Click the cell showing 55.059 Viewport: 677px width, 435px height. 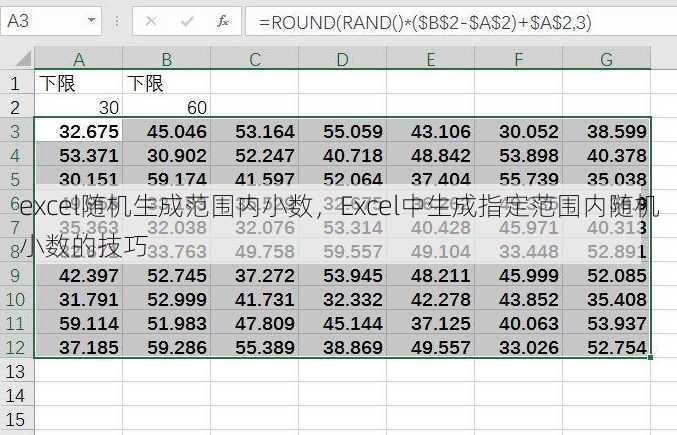point(342,131)
